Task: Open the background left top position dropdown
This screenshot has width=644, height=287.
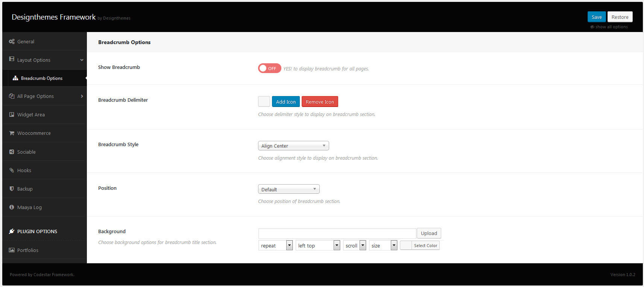Action: [318, 246]
